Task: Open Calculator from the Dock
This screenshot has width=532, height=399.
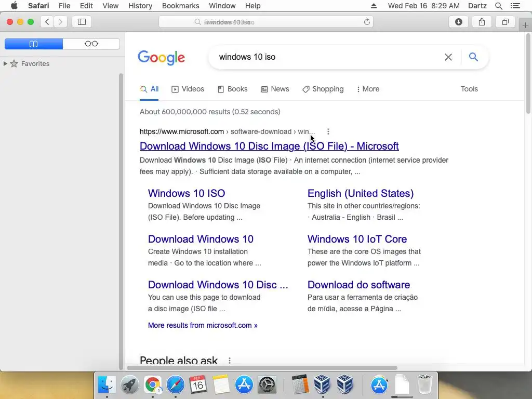Action: tap(300, 384)
